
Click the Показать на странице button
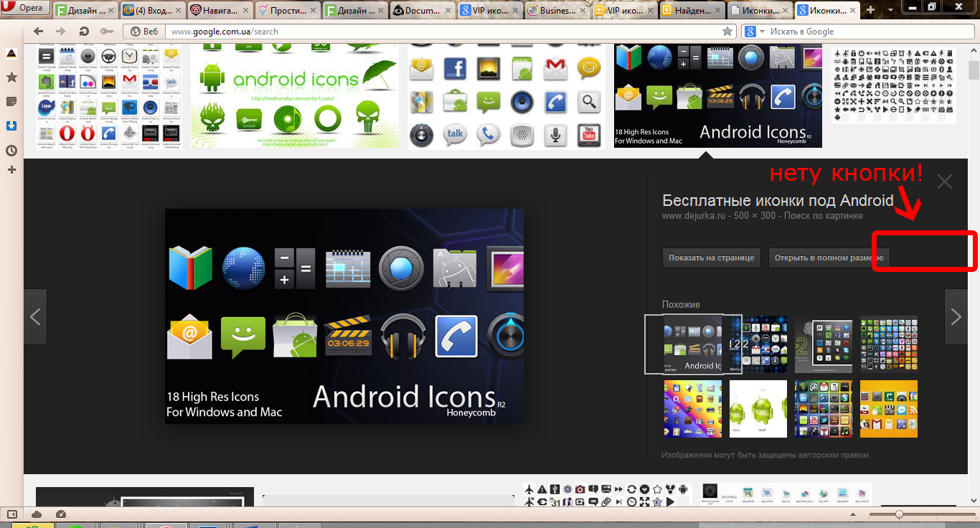pyautogui.click(x=712, y=258)
